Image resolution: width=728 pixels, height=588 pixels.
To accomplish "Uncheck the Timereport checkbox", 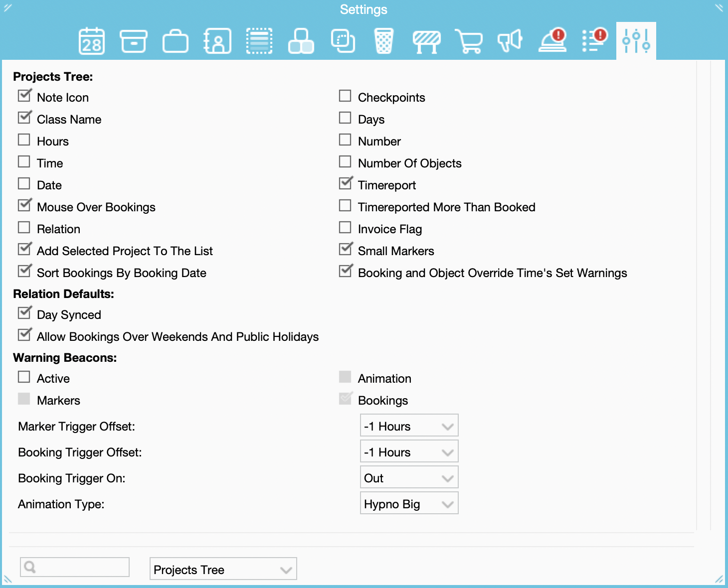I will (346, 183).
